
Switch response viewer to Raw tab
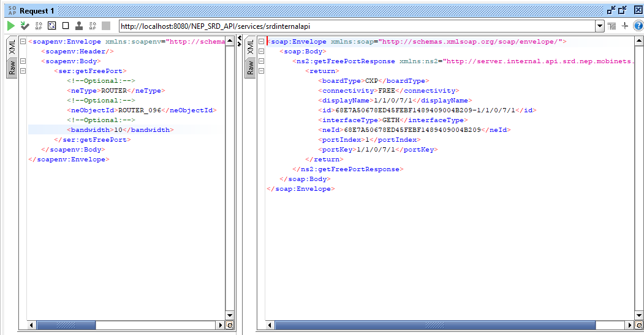coord(249,67)
